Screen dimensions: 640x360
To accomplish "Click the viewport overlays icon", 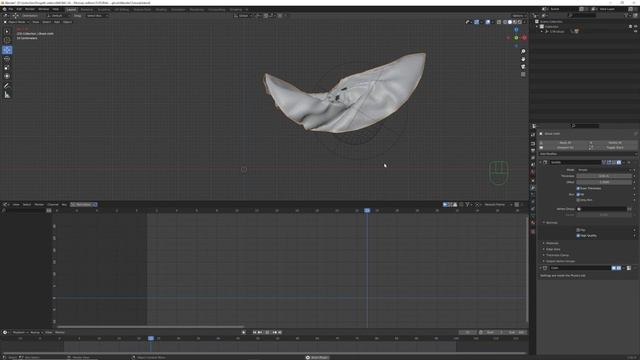I will point(488,22).
